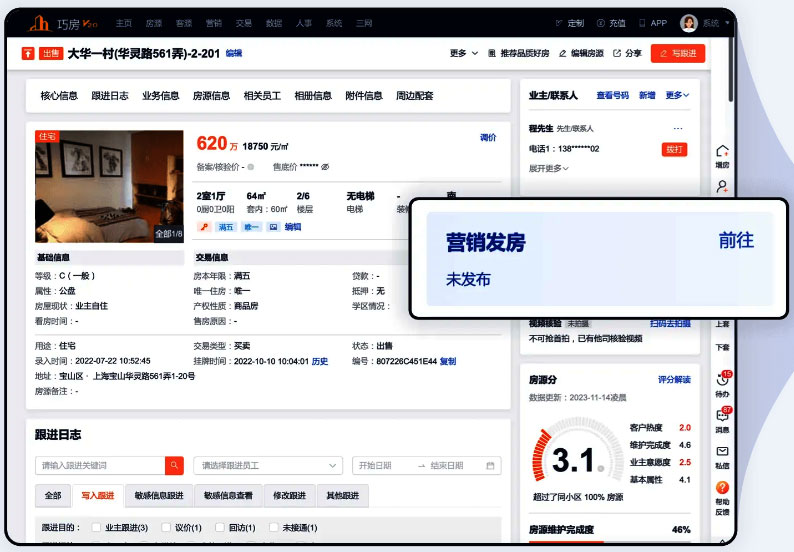Select the 全部 log tab
This screenshot has height=552, width=794.
53,495
